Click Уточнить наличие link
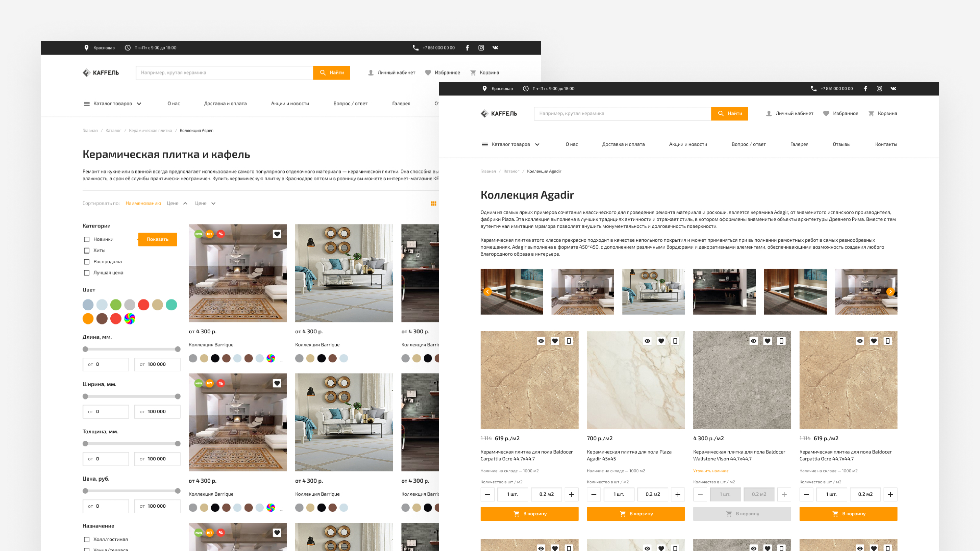Screen dimensions: 980x551 click(710, 471)
